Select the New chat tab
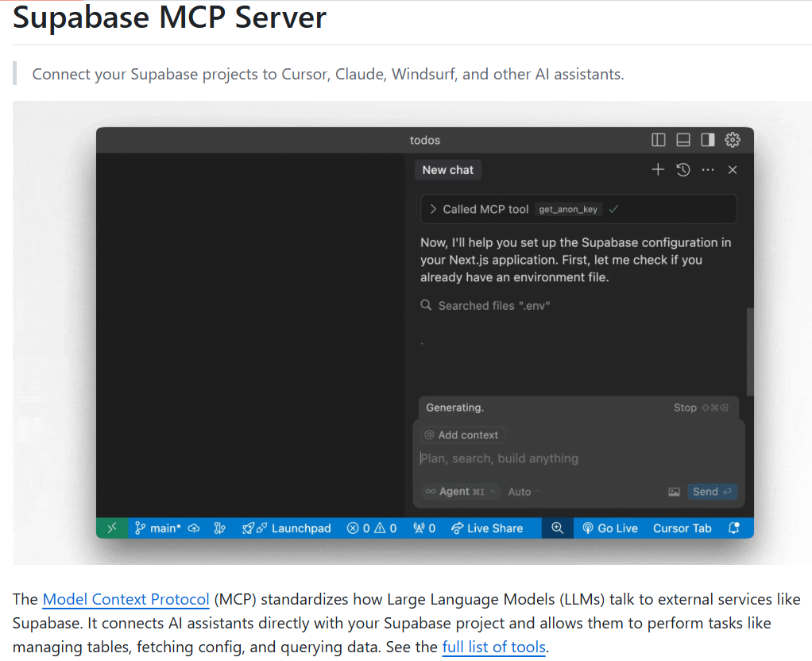This screenshot has width=812, height=661. tap(448, 170)
